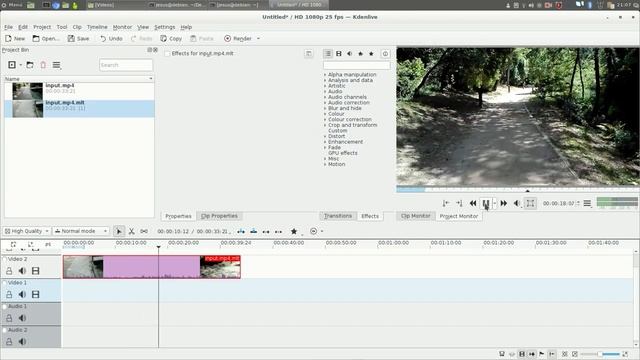Screen dimensions: 640x360
Task: Show favorite effects star filter
Action: tap(371, 54)
